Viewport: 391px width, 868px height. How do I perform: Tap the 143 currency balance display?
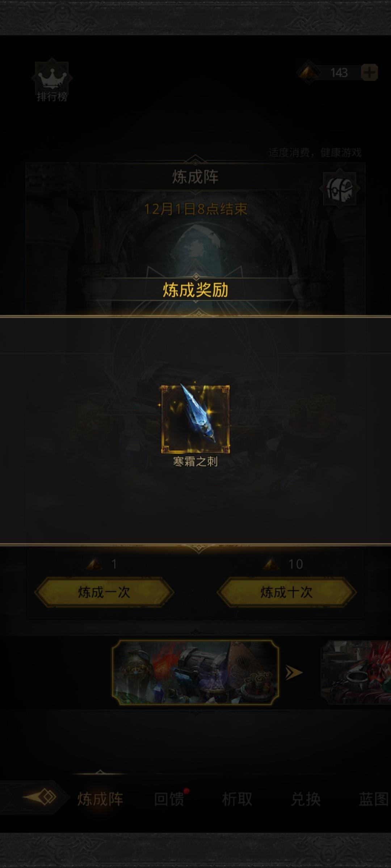point(339,73)
